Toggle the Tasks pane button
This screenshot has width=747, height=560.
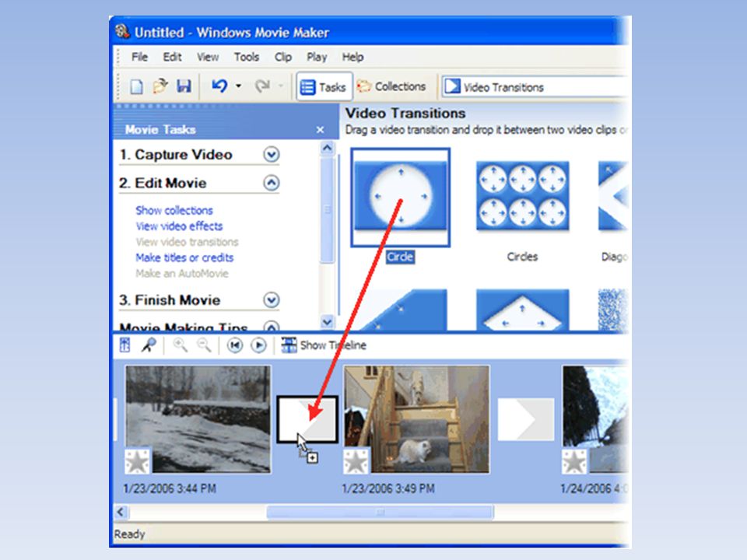(324, 86)
